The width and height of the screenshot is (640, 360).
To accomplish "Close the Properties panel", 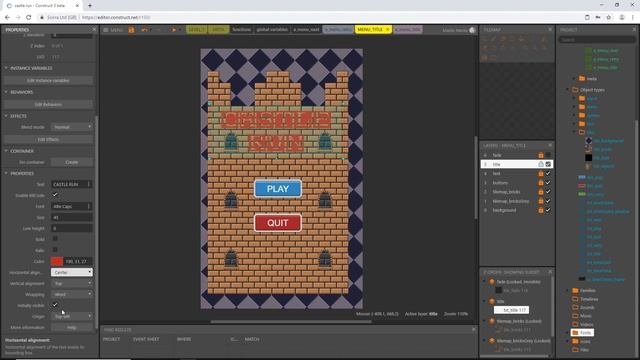I will click(x=94, y=30).
